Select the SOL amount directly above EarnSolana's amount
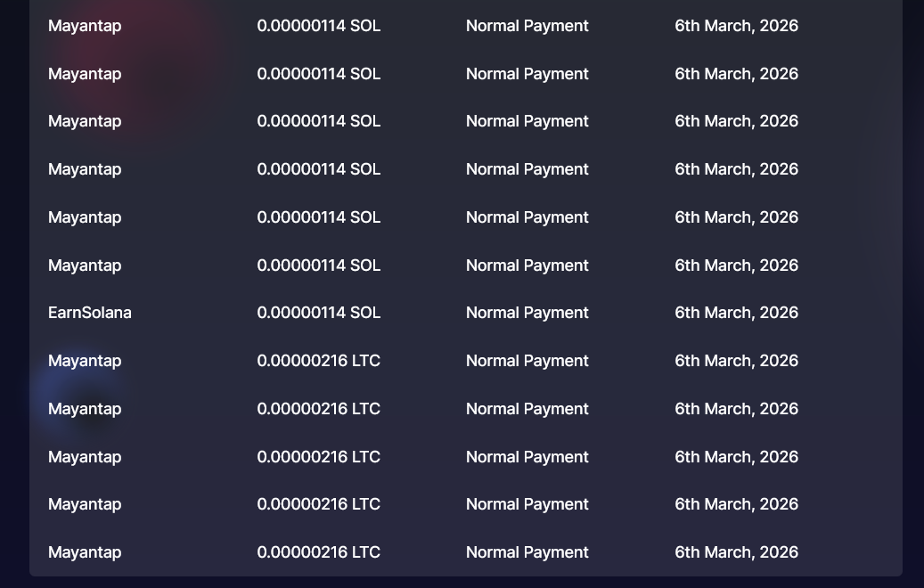Viewport: 924px width, 588px height. pos(319,265)
